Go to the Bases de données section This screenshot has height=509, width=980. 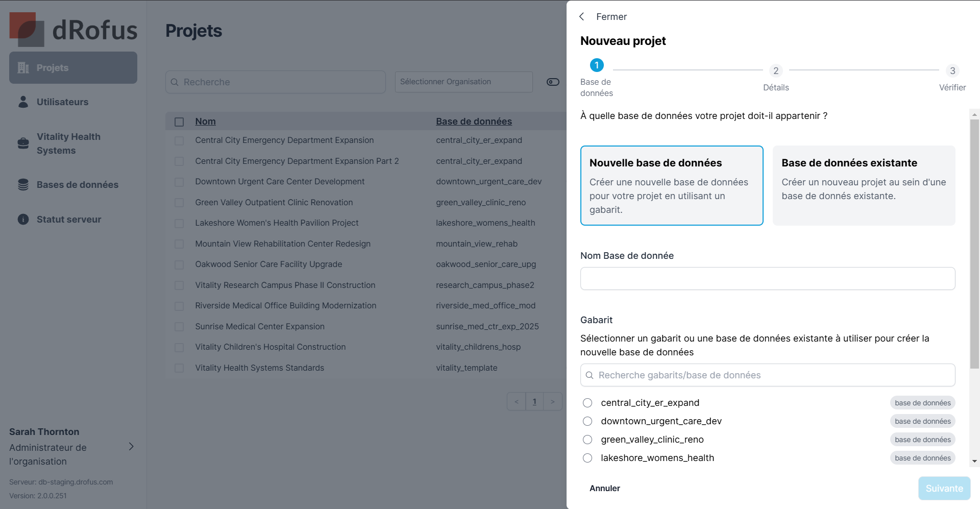click(77, 185)
